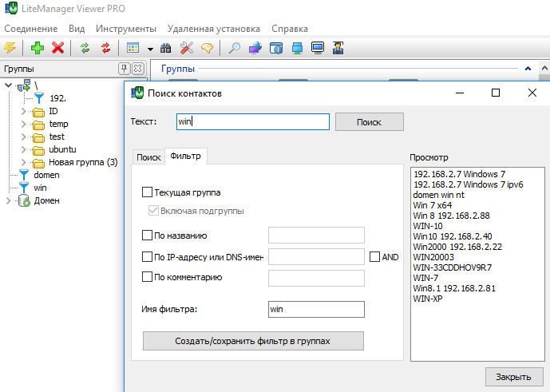Switch to the Поиск tab

click(x=148, y=157)
